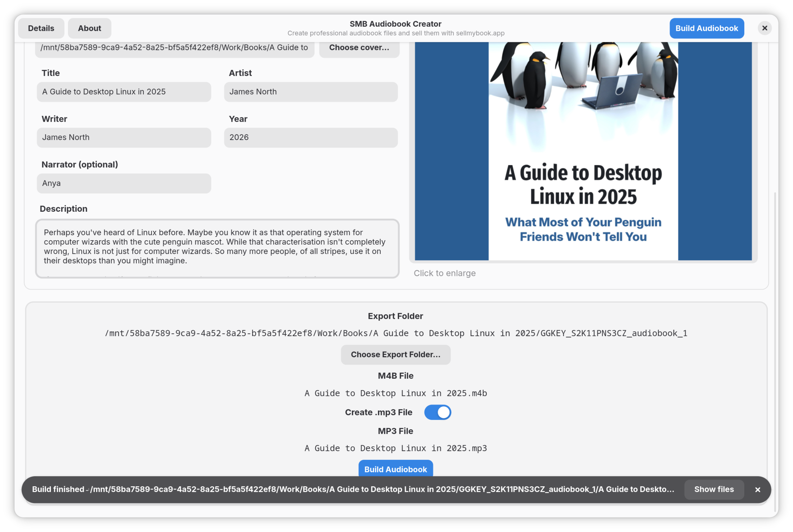
Task: Toggle the Create .mp3 File switch
Action: tap(437, 412)
